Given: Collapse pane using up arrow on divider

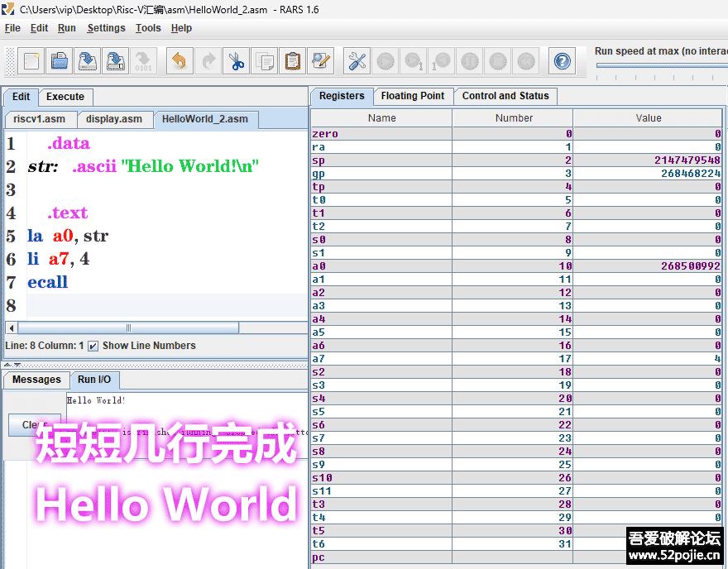Looking at the screenshot, I should 7,364.
